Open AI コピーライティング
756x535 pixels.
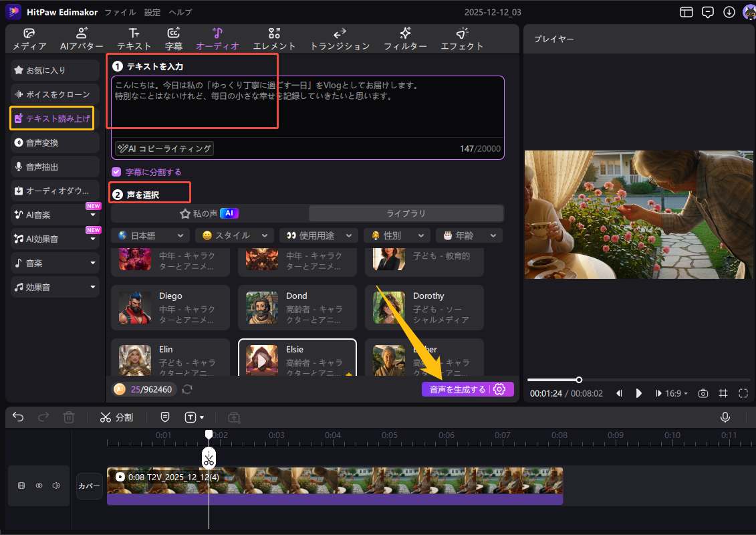click(x=164, y=148)
